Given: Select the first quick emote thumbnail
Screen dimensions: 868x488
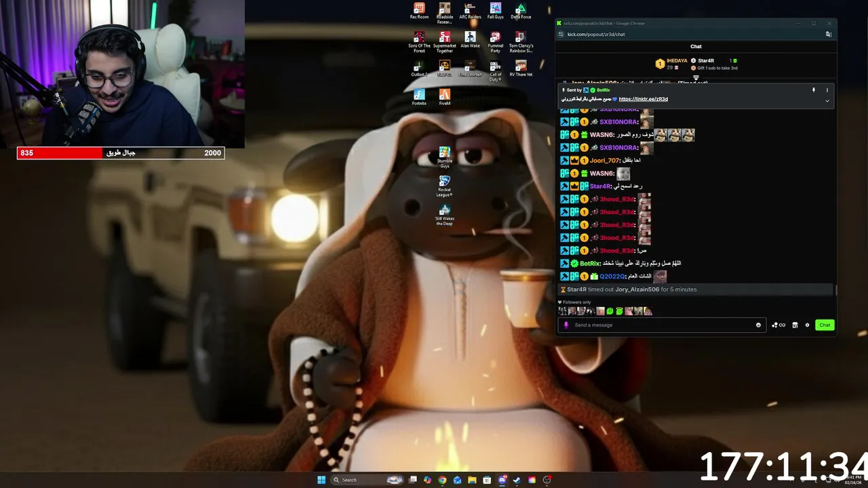Looking at the screenshot, I should (x=562, y=311).
